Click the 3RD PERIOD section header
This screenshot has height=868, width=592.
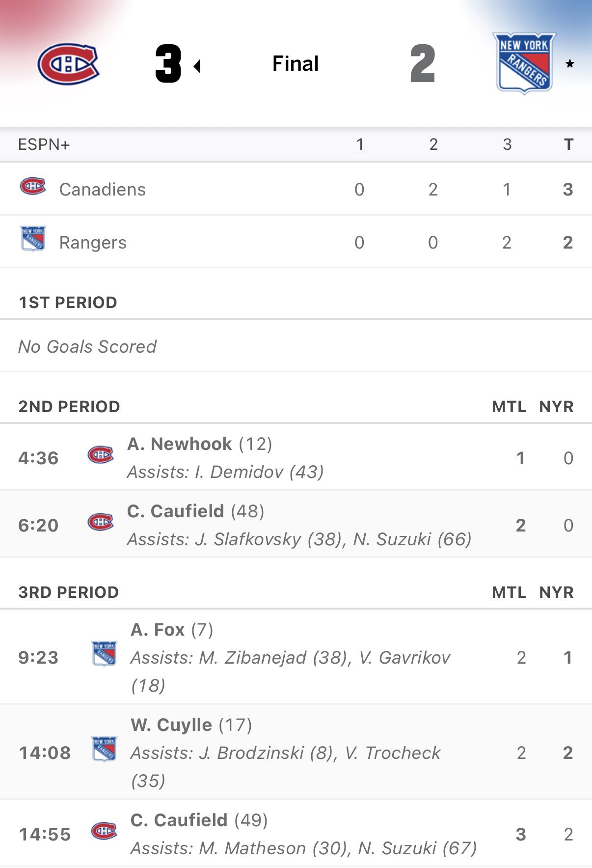click(69, 592)
